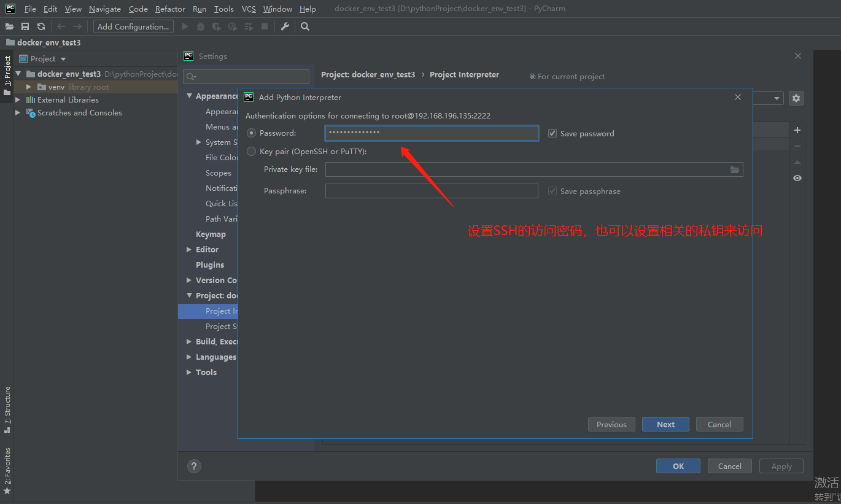The image size is (841, 504).
Task: Click the Synchronize refresh icon
Action: (x=41, y=26)
